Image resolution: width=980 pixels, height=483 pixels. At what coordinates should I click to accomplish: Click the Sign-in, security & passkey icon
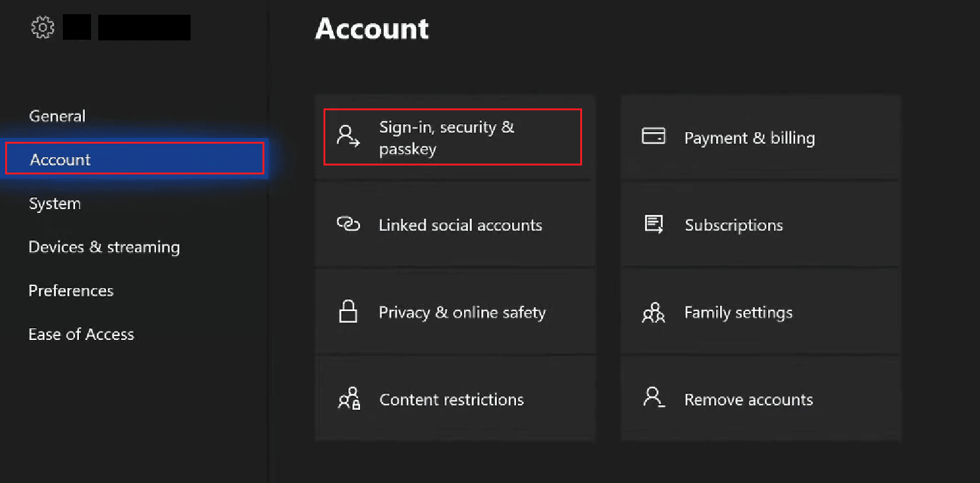[x=347, y=137]
